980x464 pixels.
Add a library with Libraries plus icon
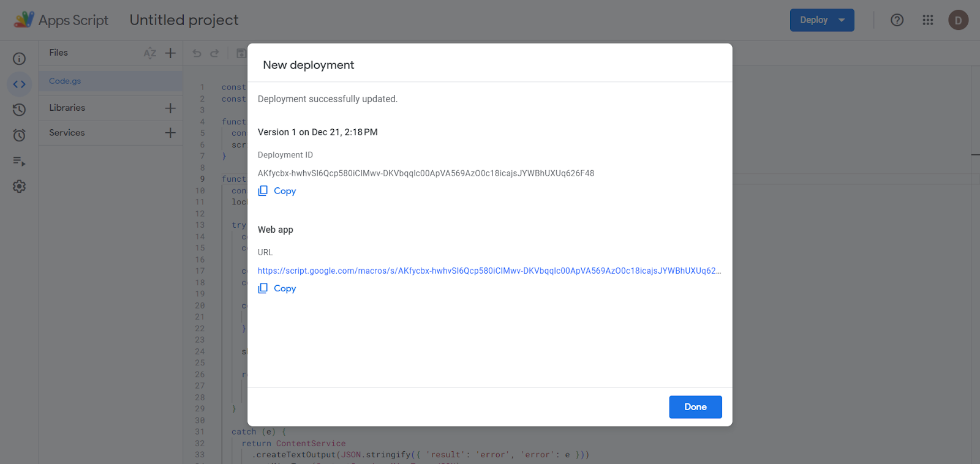click(x=171, y=108)
